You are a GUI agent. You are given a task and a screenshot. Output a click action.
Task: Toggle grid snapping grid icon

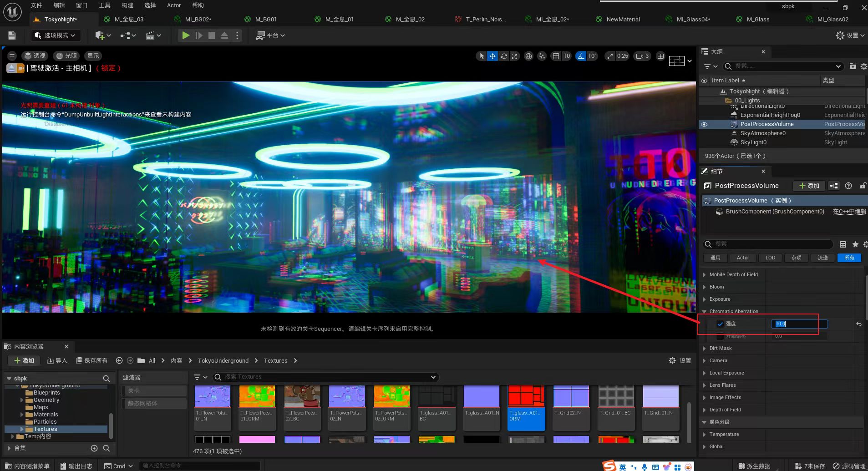(x=556, y=56)
